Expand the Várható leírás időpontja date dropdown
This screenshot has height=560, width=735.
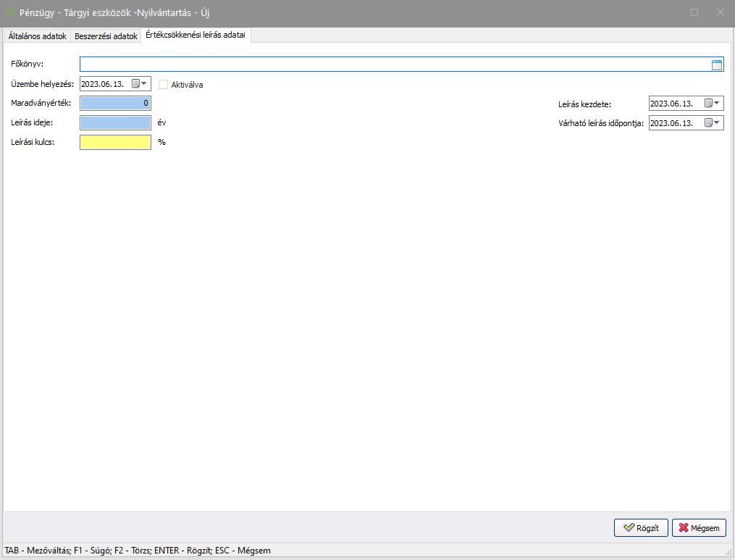pos(713,123)
